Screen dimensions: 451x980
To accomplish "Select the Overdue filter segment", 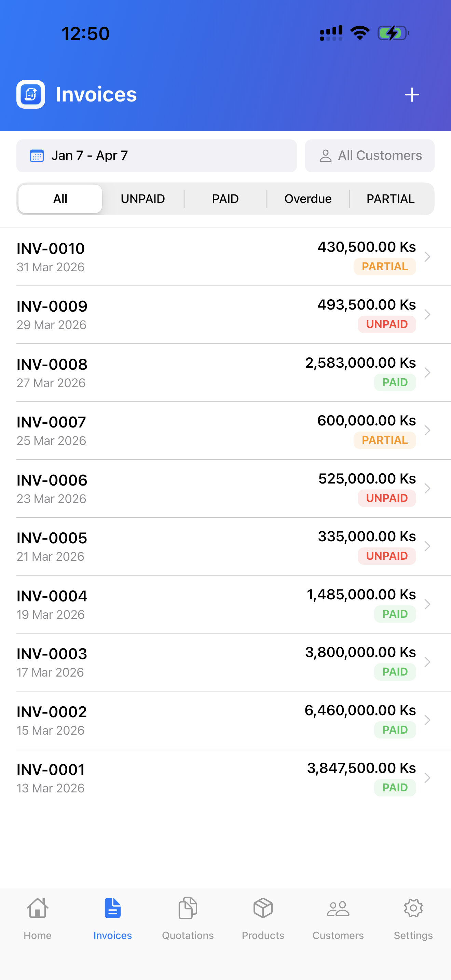I will click(x=307, y=199).
